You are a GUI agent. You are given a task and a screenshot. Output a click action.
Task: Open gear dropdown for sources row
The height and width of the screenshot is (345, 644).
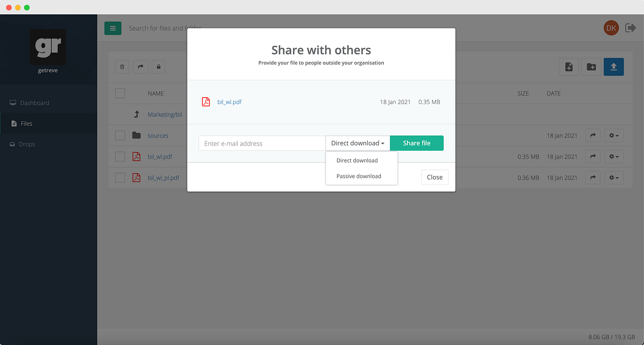pos(614,135)
